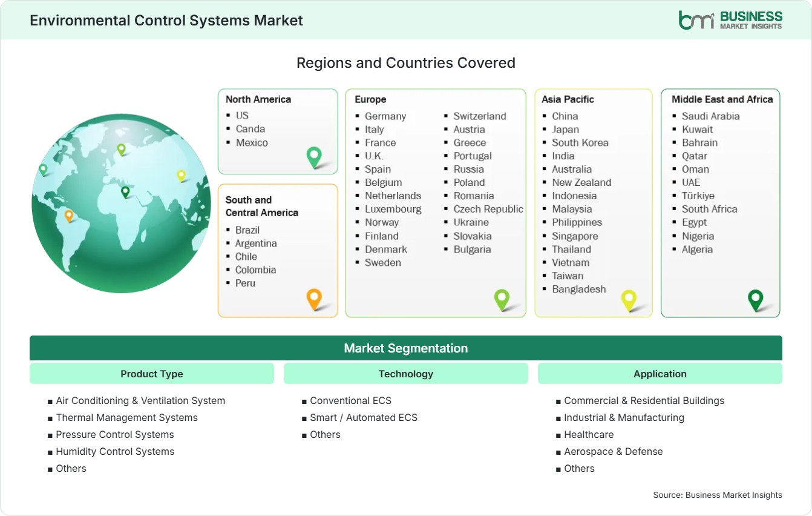Image resolution: width=812 pixels, height=516 pixels.
Task: Select Switzerland in the Europe list
Action: tap(480, 116)
